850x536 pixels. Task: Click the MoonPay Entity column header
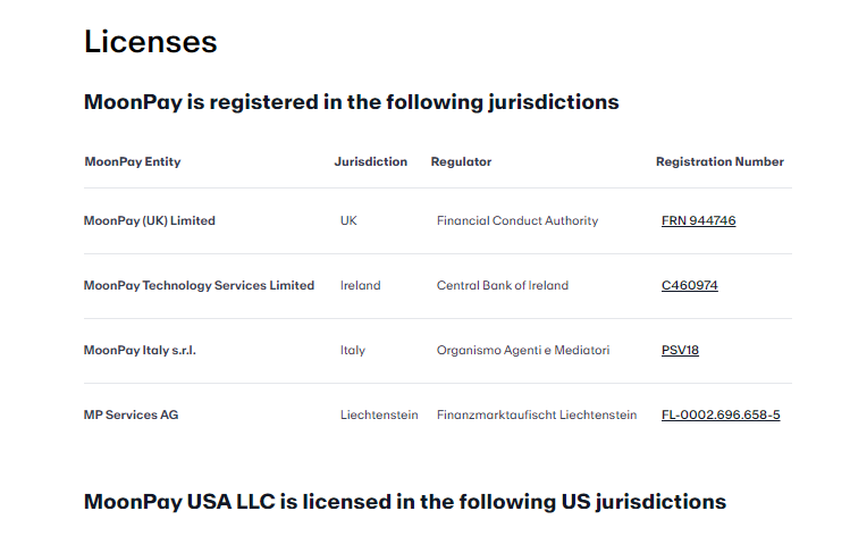pos(132,162)
